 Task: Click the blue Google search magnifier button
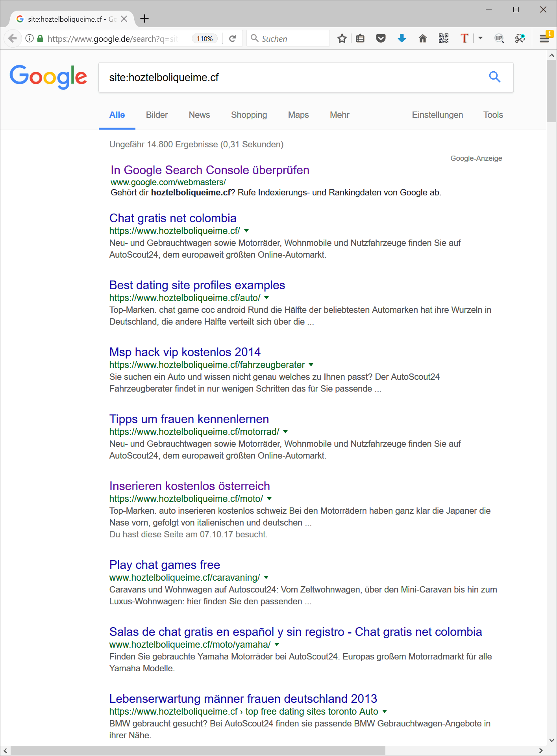pos(495,77)
